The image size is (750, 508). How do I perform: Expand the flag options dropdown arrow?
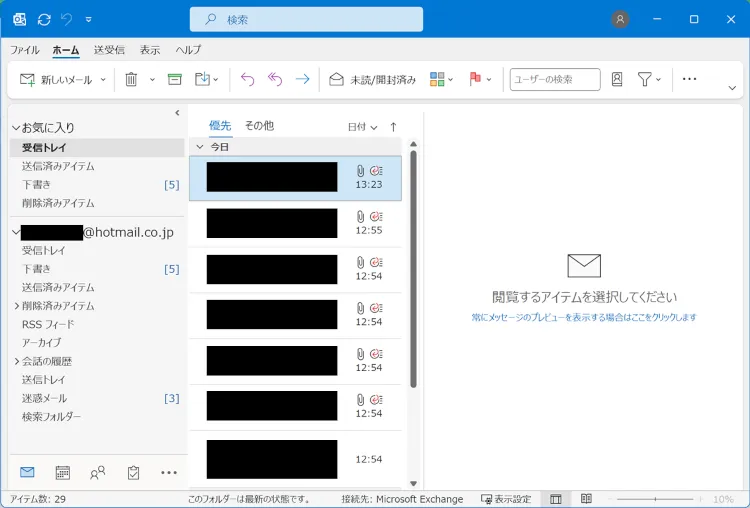coord(489,79)
